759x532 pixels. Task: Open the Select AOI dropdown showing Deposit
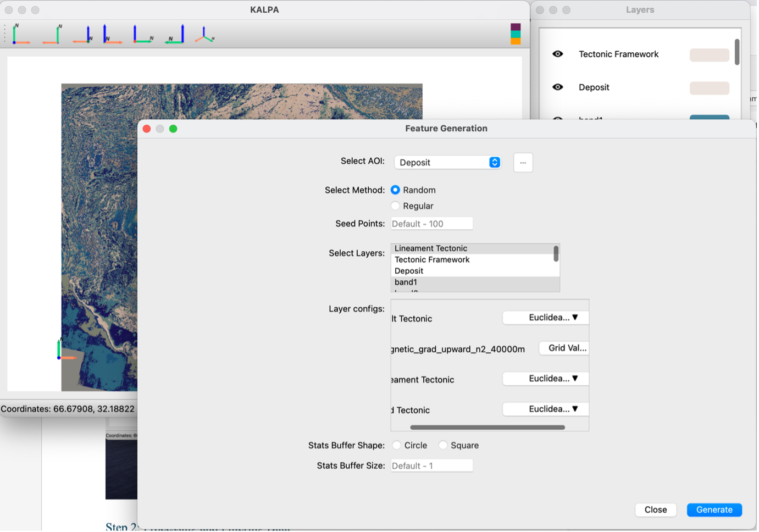pos(448,162)
